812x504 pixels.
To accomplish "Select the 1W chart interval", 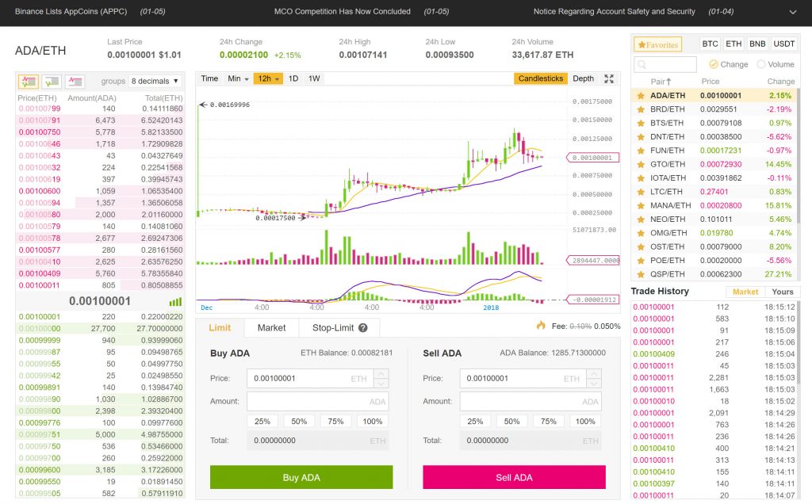I will (314, 78).
